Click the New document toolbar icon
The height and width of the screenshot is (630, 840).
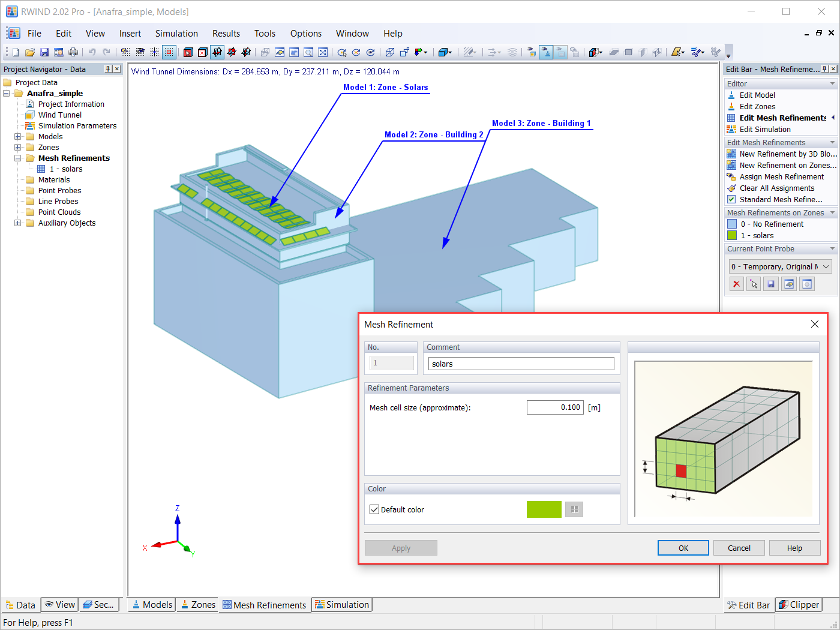pos(16,52)
